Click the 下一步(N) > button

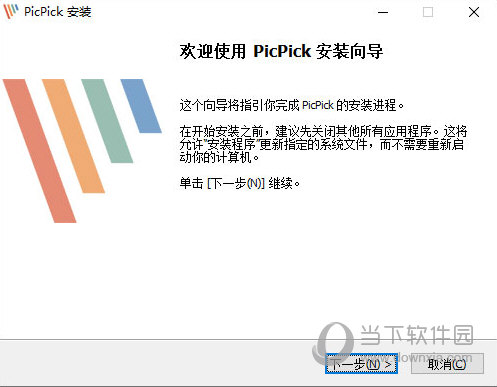tap(361, 364)
